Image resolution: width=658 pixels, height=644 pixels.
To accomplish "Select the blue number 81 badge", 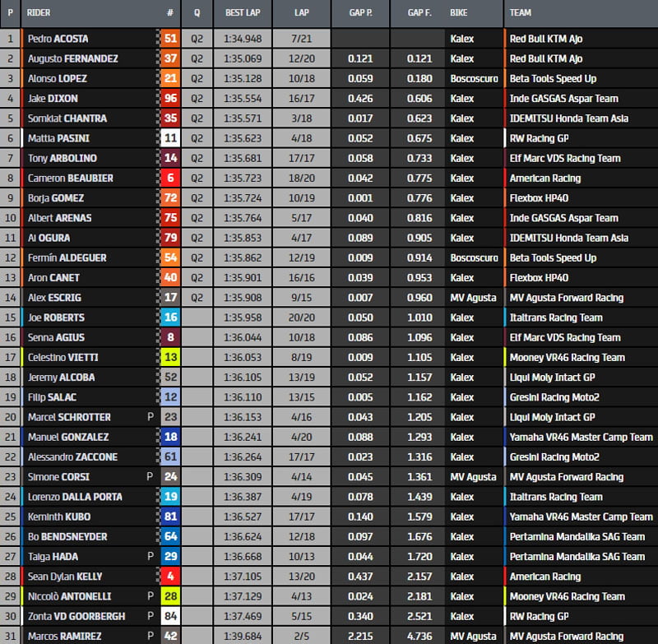I will (170, 517).
